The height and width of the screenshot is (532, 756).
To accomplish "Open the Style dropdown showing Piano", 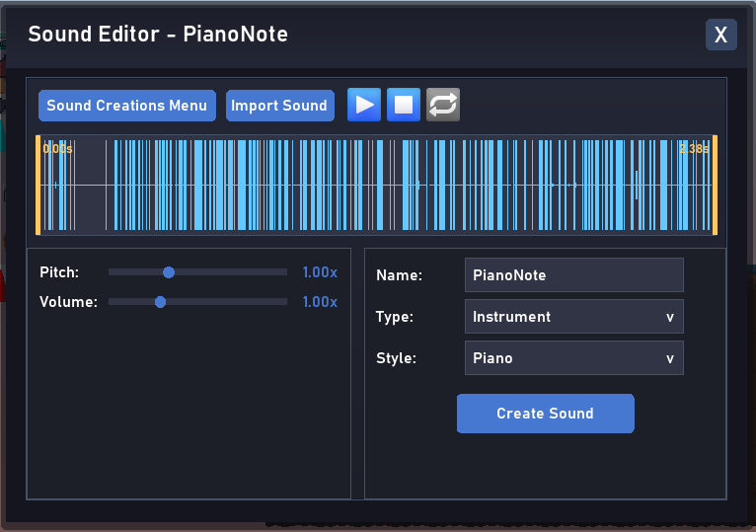I will 573,358.
